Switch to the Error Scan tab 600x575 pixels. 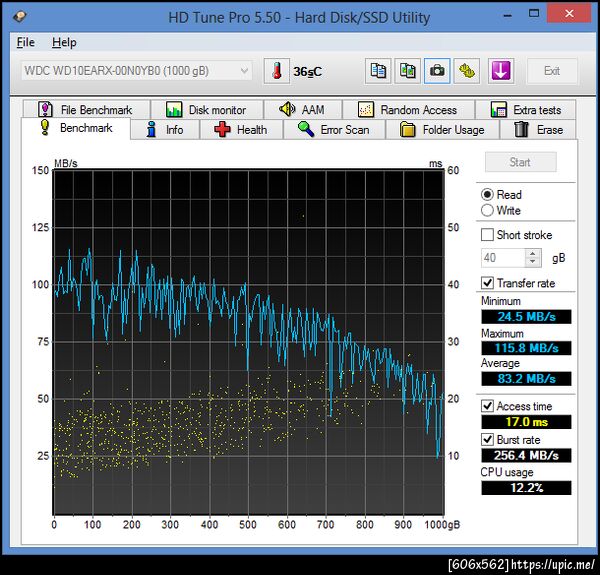click(334, 130)
